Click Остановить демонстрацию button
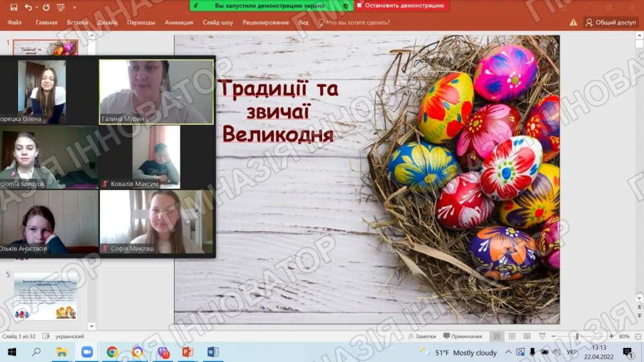Viewport: 644px width, 362px height. click(x=401, y=5)
